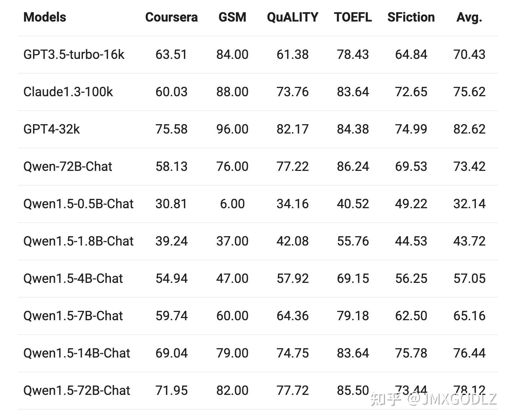Click the Qwen1.5-7B-Chat model name

(x=73, y=316)
